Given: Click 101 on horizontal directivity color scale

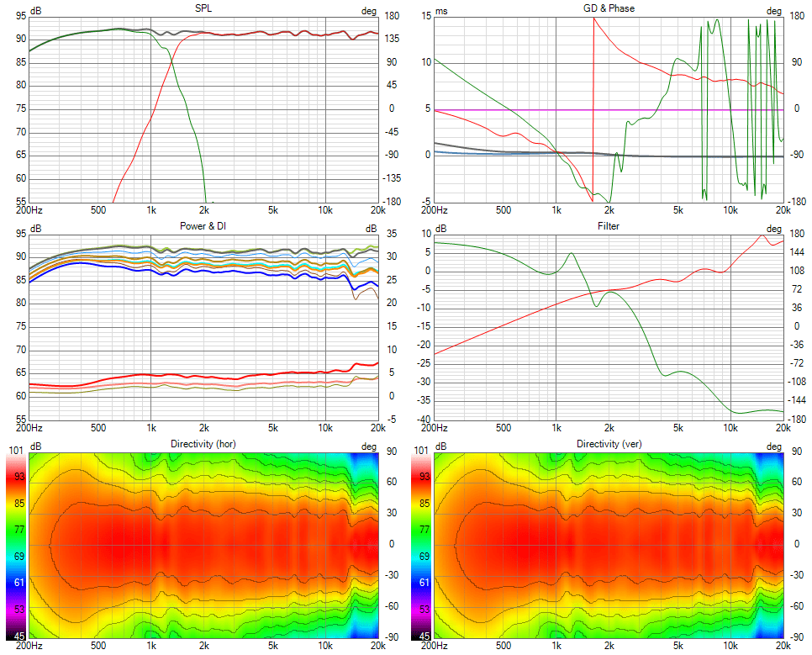Looking at the screenshot, I should tap(16, 451).
